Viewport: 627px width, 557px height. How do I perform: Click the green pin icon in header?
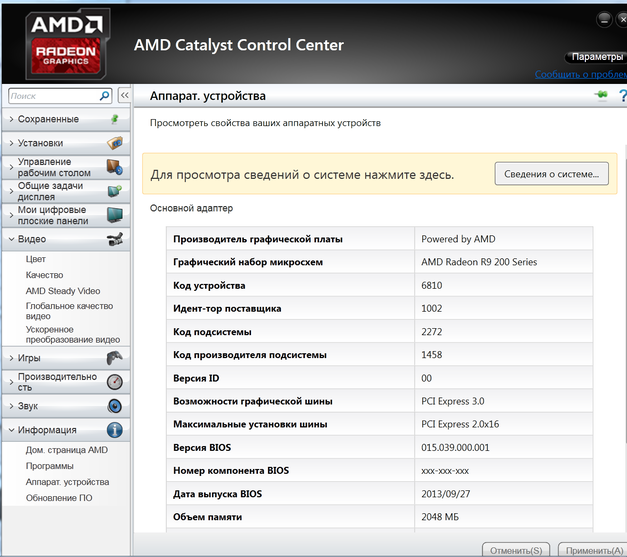[x=600, y=95]
